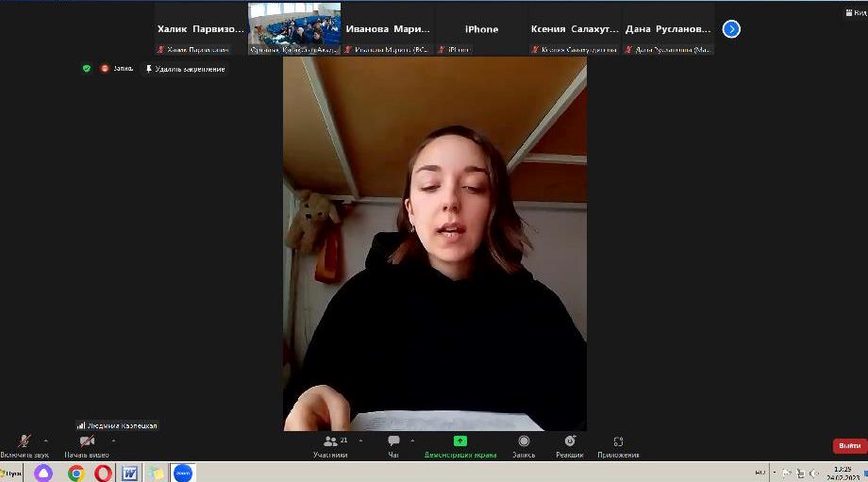Select the conference room video thumbnail
Image resolution: width=868 pixels, height=482 pixels.
click(x=293, y=28)
